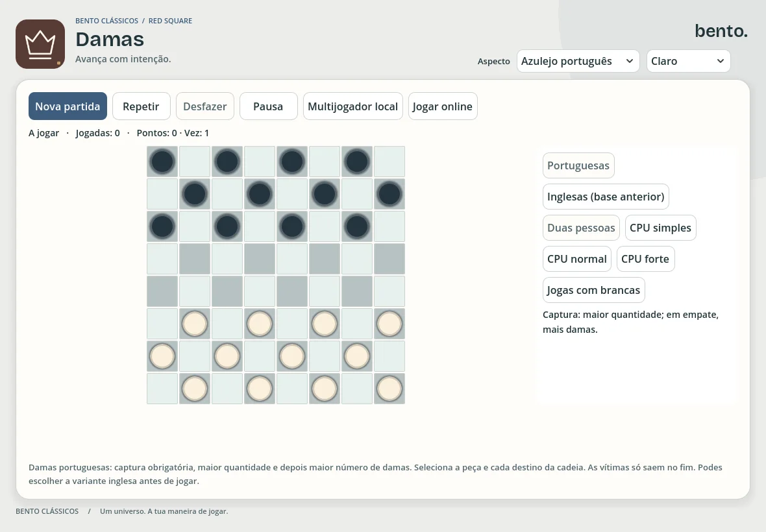Click black piece in top row, third column
The height and width of the screenshot is (532, 766).
pos(227,162)
